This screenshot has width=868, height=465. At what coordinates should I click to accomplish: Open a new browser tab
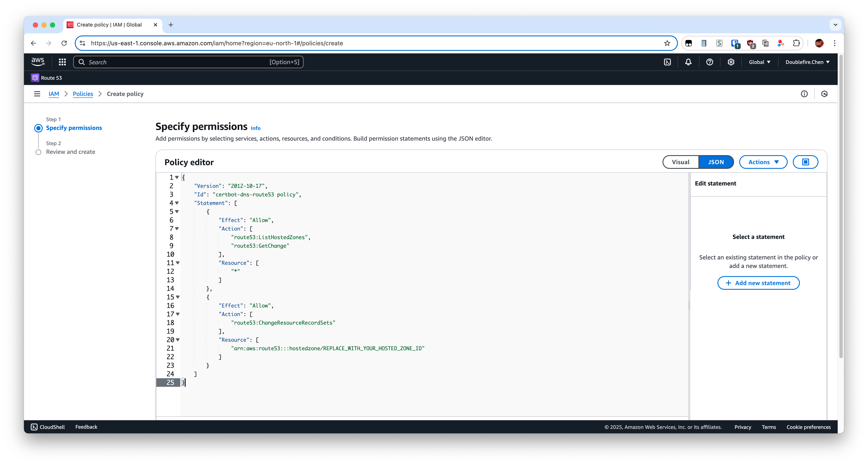171,25
